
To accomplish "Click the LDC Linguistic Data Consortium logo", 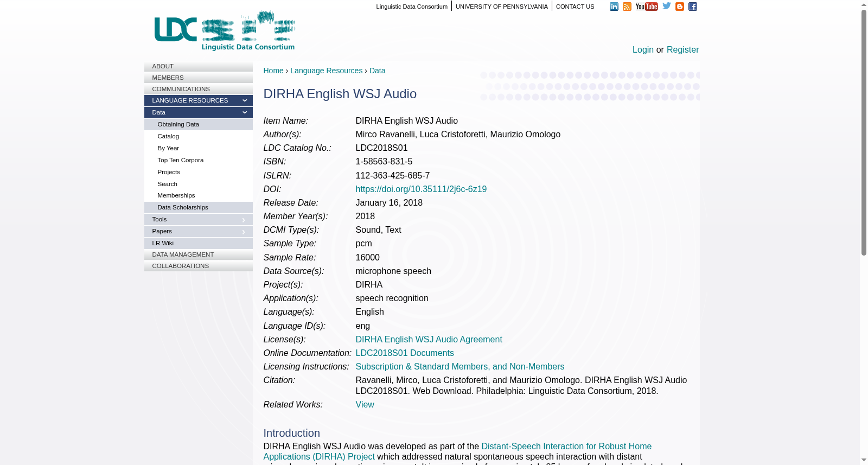I will 225,31.
